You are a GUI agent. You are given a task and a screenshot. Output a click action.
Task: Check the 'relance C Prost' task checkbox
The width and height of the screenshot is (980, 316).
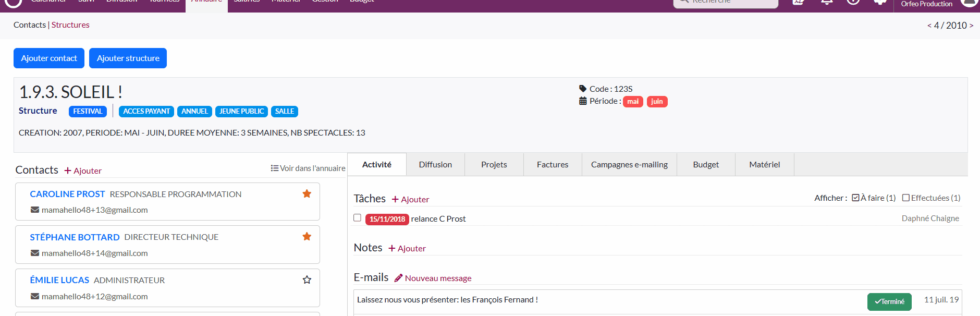pyautogui.click(x=357, y=217)
